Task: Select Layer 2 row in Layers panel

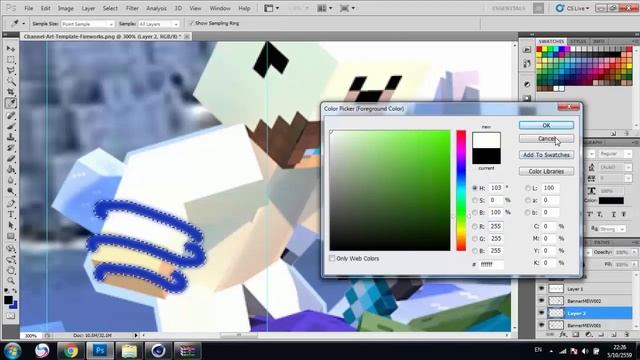Action: pos(585,313)
